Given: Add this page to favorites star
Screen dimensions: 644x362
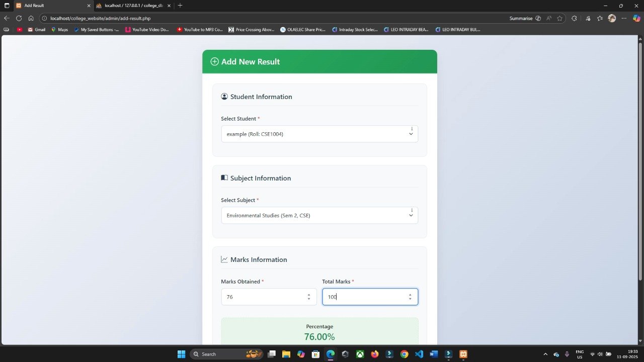Looking at the screenshot, I should [559, 18].
